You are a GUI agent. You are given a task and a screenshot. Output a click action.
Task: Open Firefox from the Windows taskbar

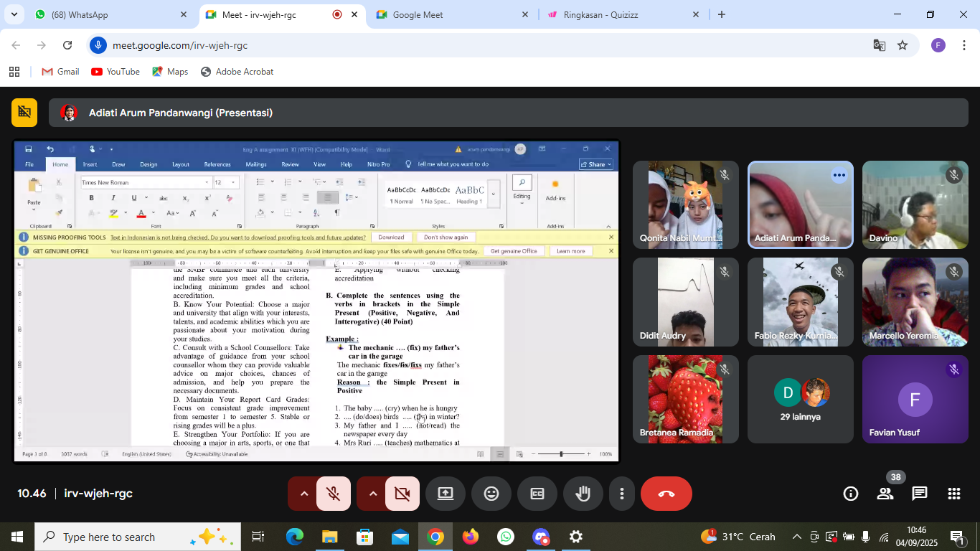[x=471, y=537]
